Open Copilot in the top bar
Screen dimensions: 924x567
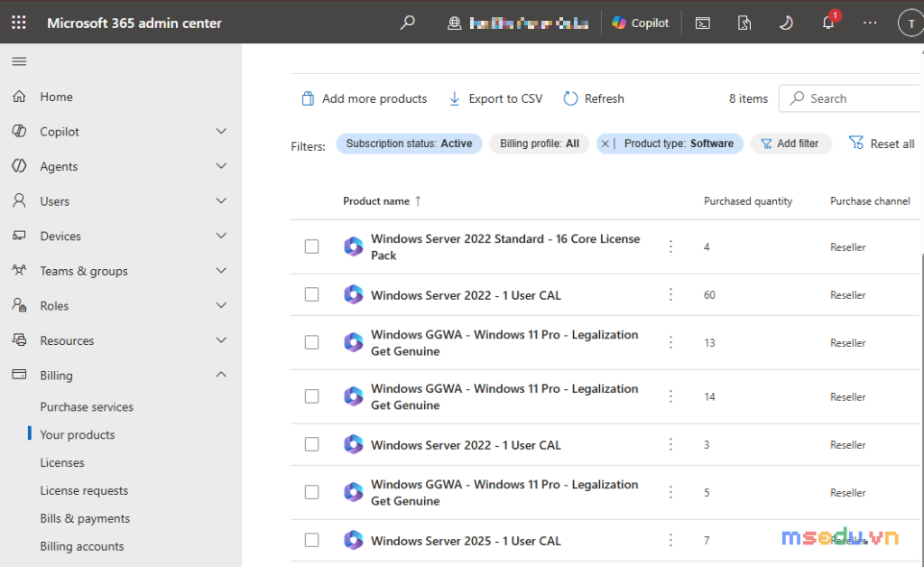pos(641,23)
